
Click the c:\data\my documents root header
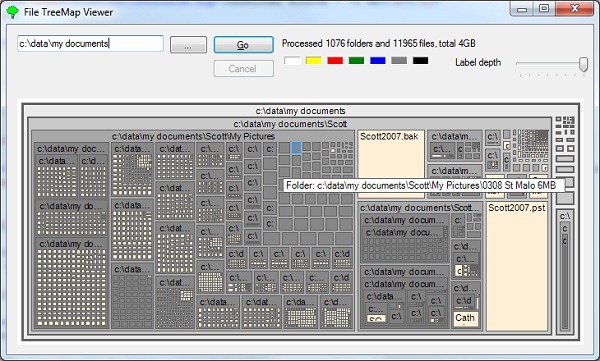pos(300,111)
